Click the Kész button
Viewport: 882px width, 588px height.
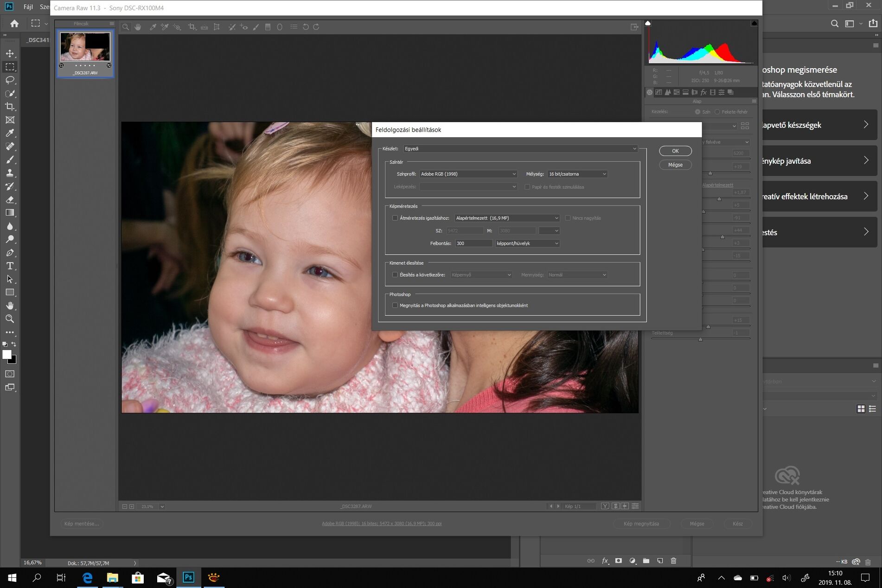[738, 524]
